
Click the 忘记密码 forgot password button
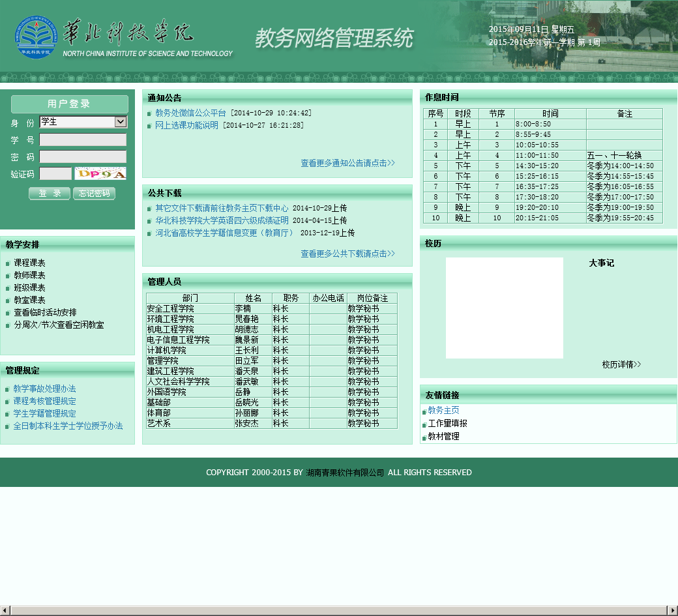[94, 194]
